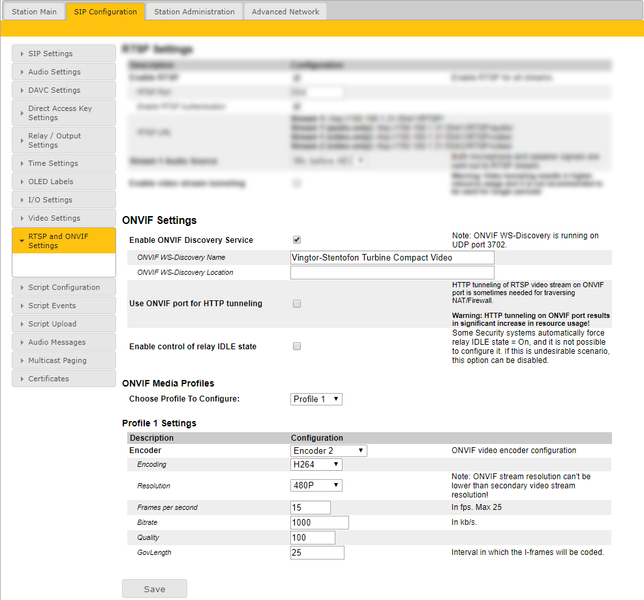
Task: Open the Script Upload sidebar item
Action: point(64,324)
